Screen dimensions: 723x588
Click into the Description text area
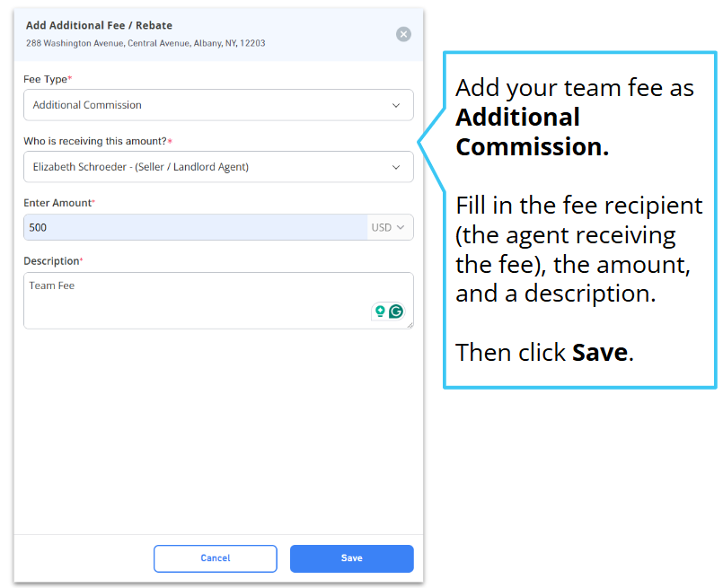218,301
